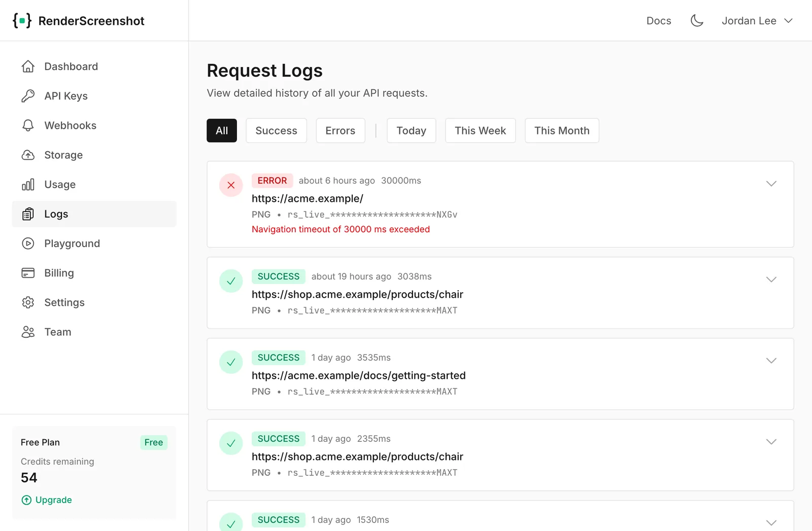Click the green check icon for 3038ms request
812x531 pixels.
pos(231,281)
